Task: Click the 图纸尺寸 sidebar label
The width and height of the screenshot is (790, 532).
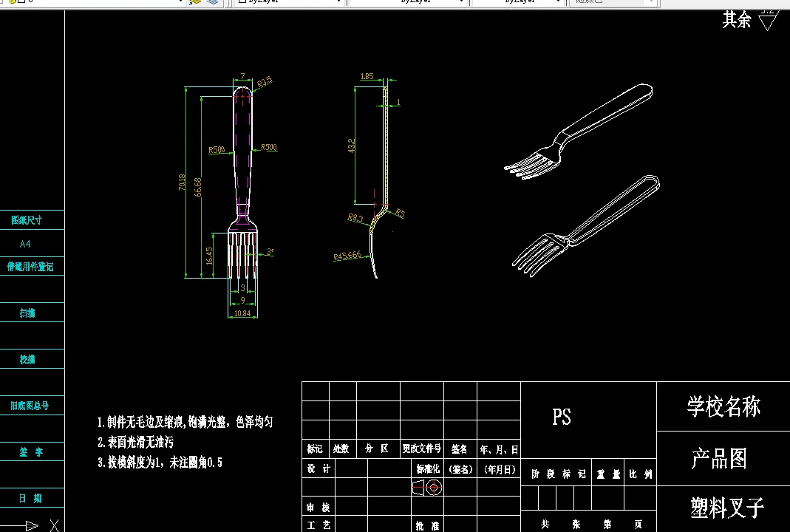Action: 27,220
